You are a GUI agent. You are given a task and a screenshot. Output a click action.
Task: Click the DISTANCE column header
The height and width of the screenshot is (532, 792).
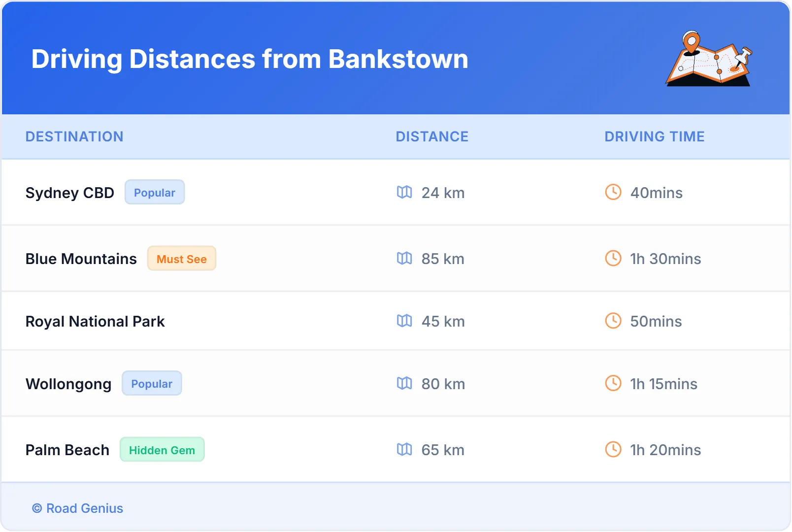[432, 136]
